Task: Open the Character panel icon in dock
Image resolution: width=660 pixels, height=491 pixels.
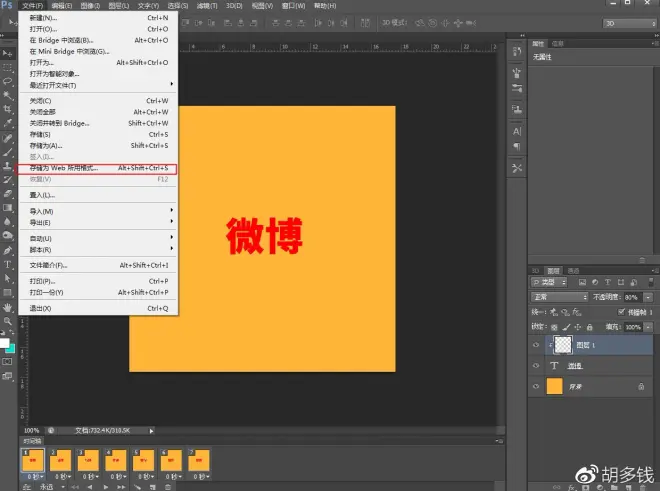Action: point(517,132)
